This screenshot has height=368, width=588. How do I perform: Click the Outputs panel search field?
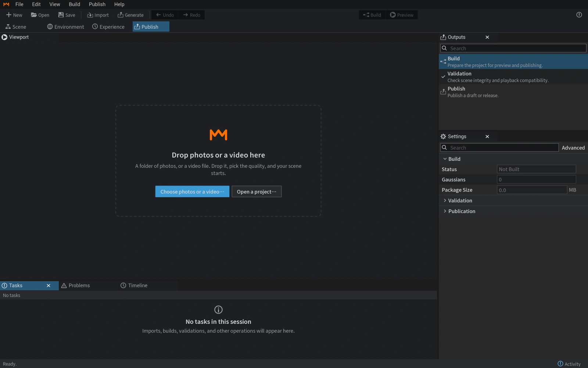point(513,48)
